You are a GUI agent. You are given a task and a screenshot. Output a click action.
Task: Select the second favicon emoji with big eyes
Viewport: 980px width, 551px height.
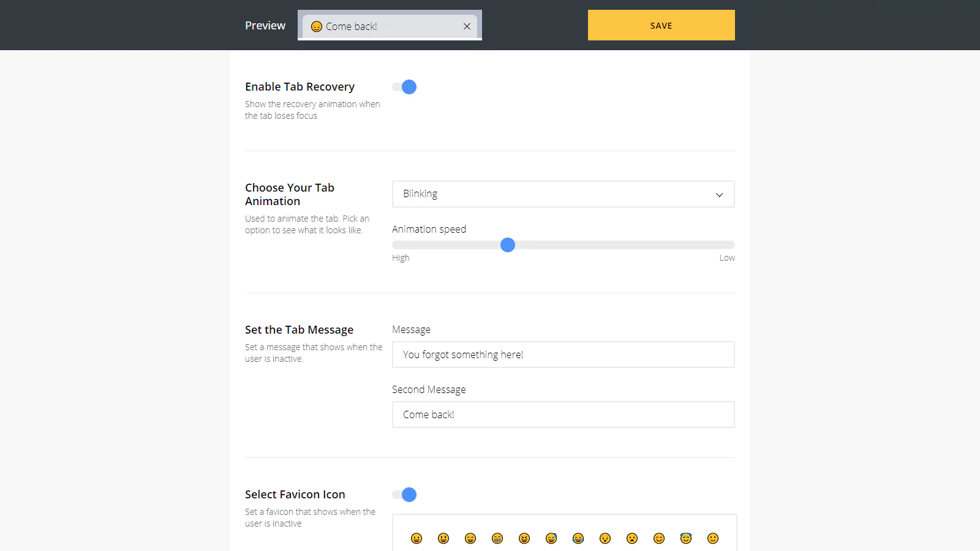[x=443, y=538]
